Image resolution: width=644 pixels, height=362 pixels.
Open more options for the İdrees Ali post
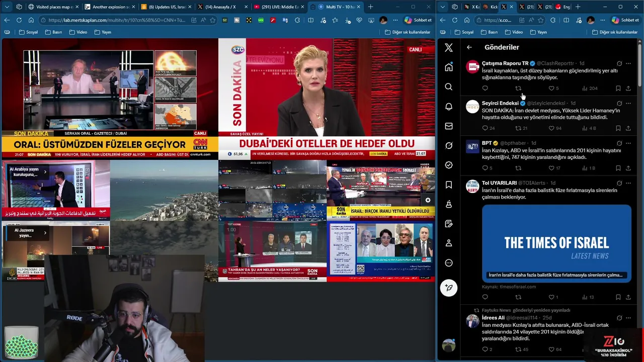(628, 318)
